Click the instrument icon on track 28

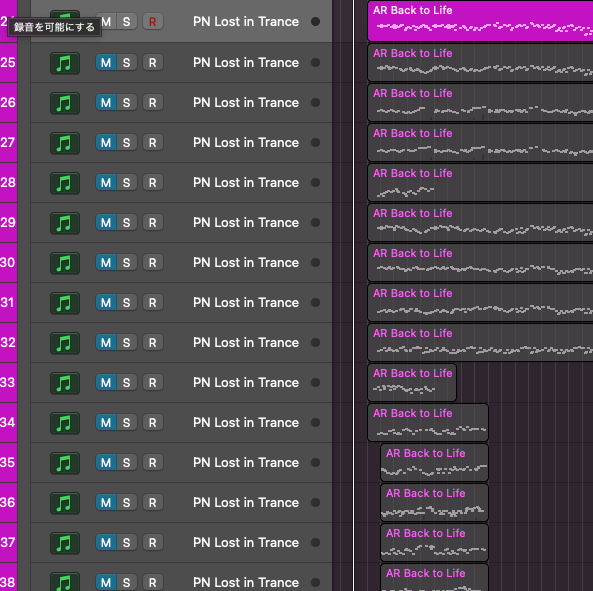point(65,183)
